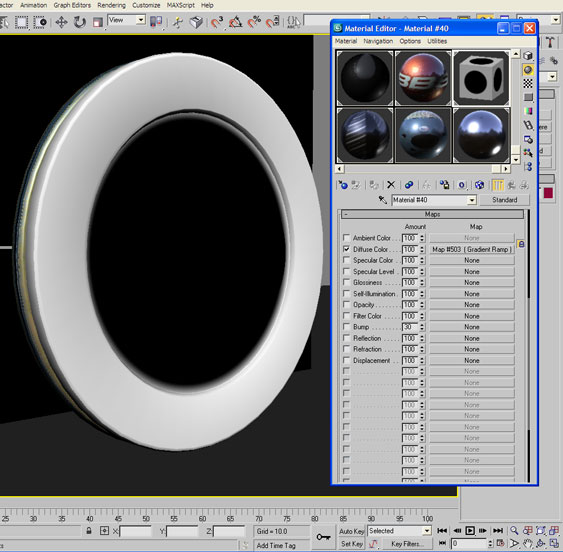The width and height of the screenshot is (563, 552).
Task: Open Material Editor's Utilities menu
Action: [x=437, y=41]
